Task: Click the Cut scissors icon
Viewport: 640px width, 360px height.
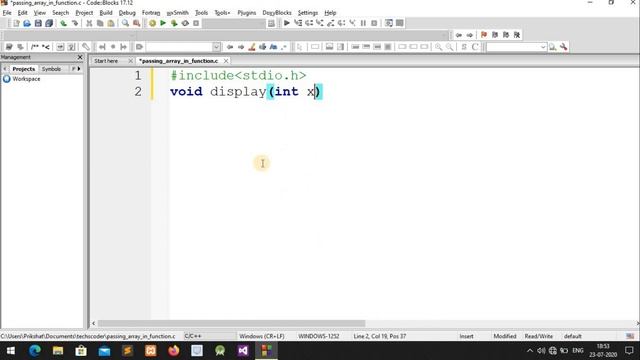Action: point(89,23)
